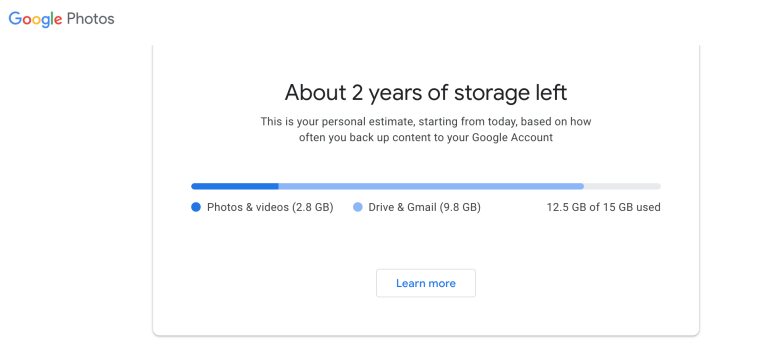Click the 'often you back up content' text line

[x=426, y=137]
